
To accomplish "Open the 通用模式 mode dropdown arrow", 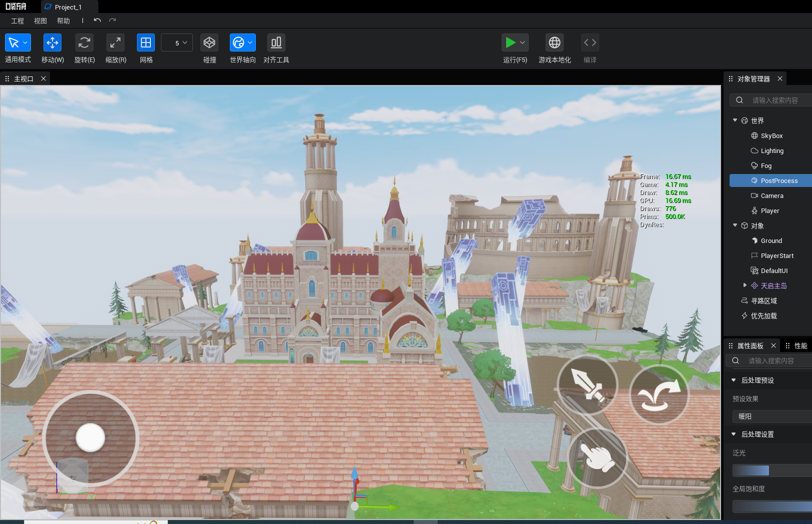I will coord(25,42).
